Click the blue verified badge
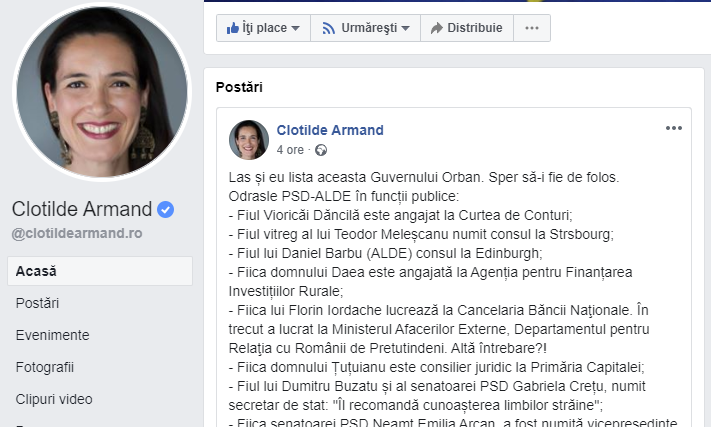Screen dimensions: 711x427 tap(166, 209)
